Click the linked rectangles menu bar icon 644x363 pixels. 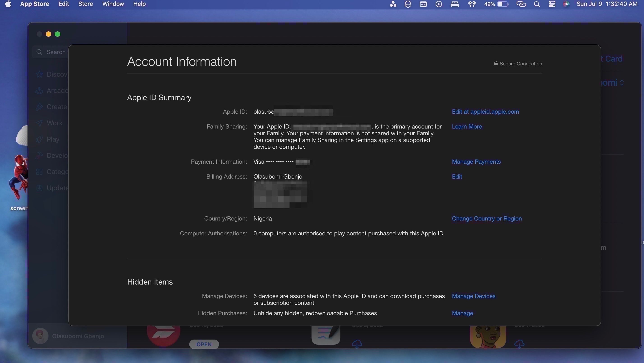coord(521,4)
